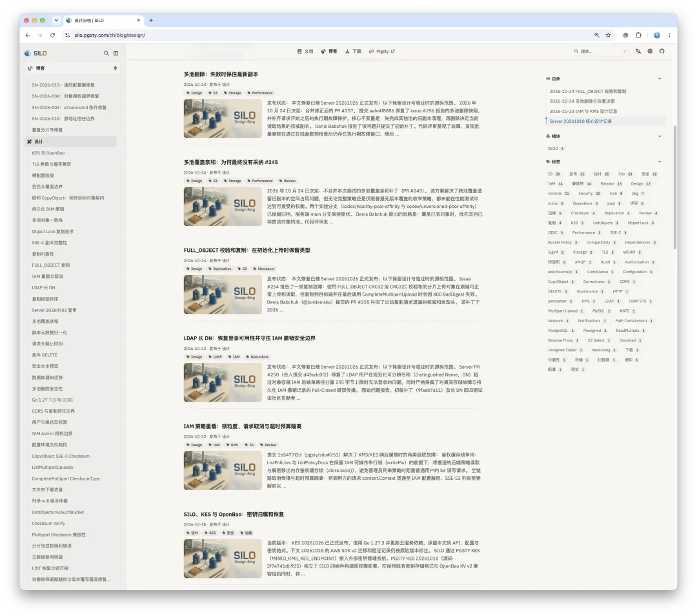
Task: Reload the page in the browser
Action: coord(52,35)
